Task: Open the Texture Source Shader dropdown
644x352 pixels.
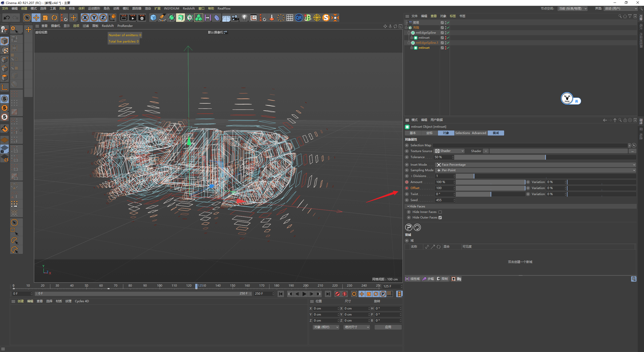Action: [449, 151]
